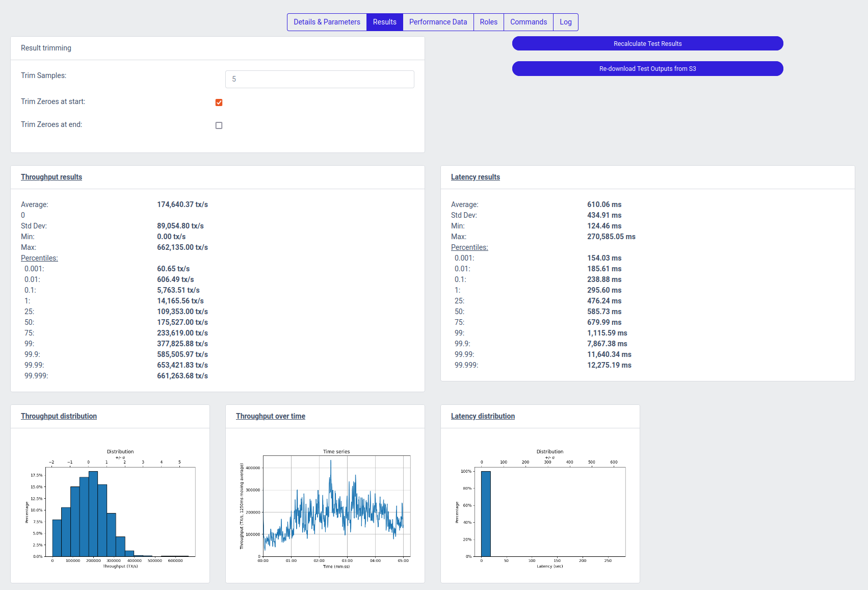Open the throughput distribution histogram image

pyautogui.click(x=110, y=508)
